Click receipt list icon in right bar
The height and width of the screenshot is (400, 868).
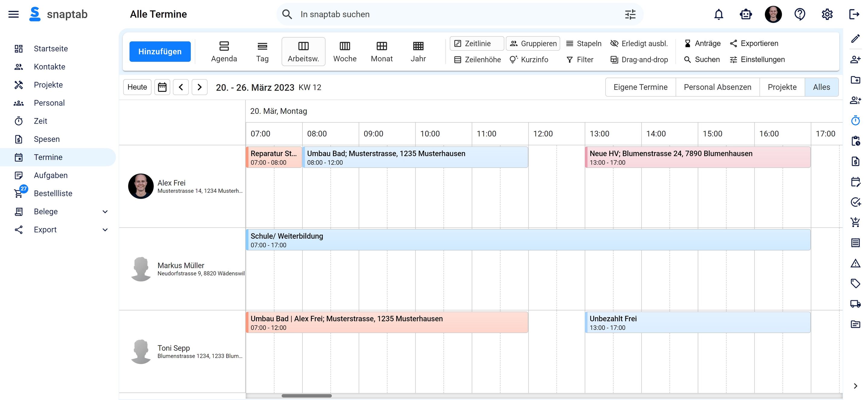click(x=855, y=243)
